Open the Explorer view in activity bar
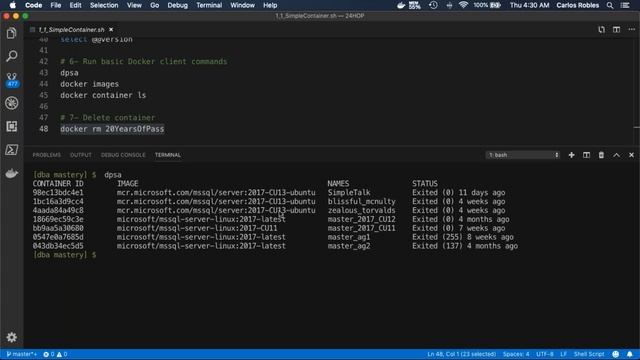This screenshot has height=360, width=640. click(x=11, y=33)
